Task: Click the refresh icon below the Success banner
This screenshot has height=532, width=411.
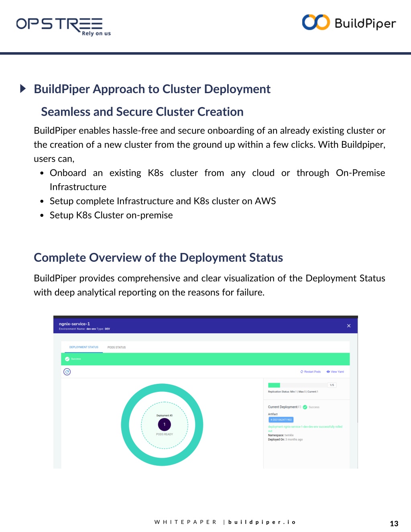Action: coord(67,372)
